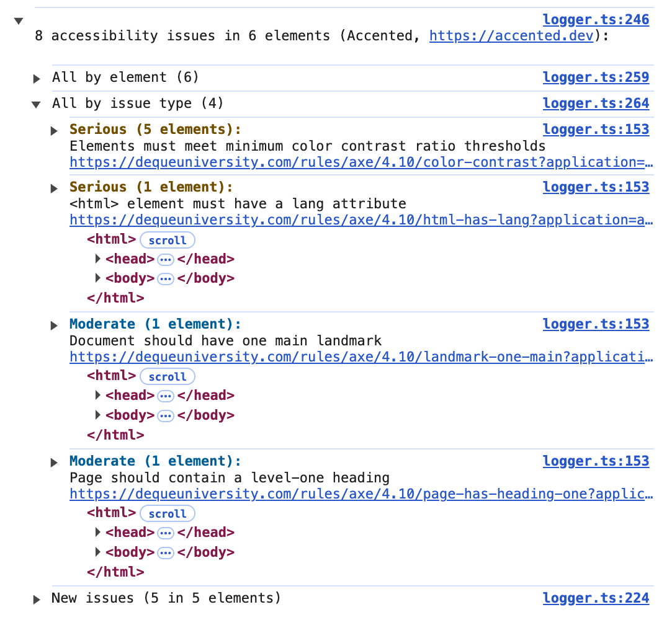Click the scroll badge next to first html tag
Image resolution: width=672 pixels, height=620 pixels.
pos(167,240)
